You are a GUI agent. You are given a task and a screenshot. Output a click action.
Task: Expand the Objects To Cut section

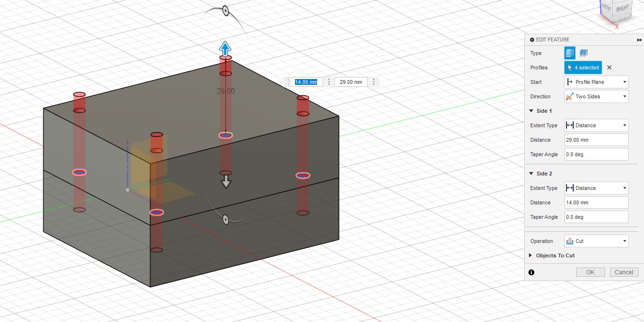click(531, 255)
